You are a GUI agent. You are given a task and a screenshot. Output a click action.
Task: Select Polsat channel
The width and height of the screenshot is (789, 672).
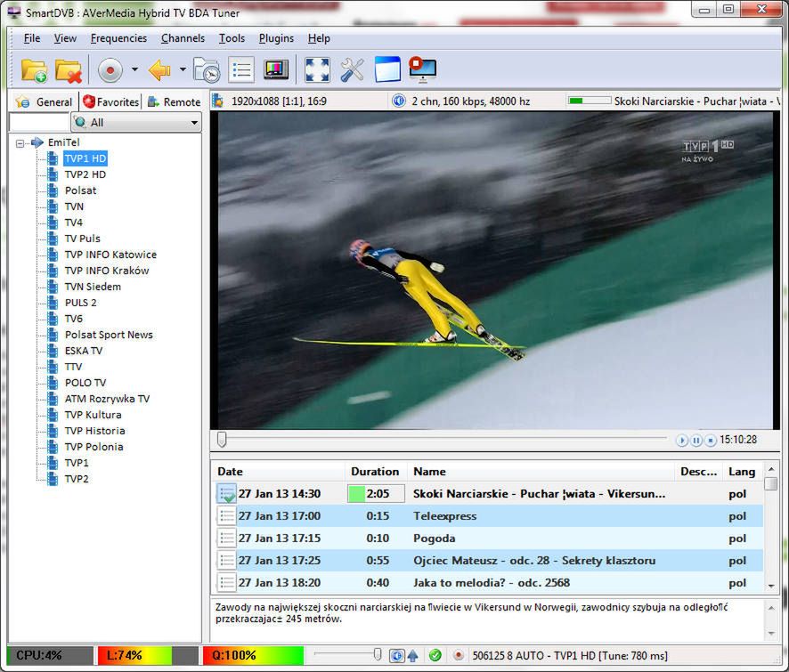point(80,190)
